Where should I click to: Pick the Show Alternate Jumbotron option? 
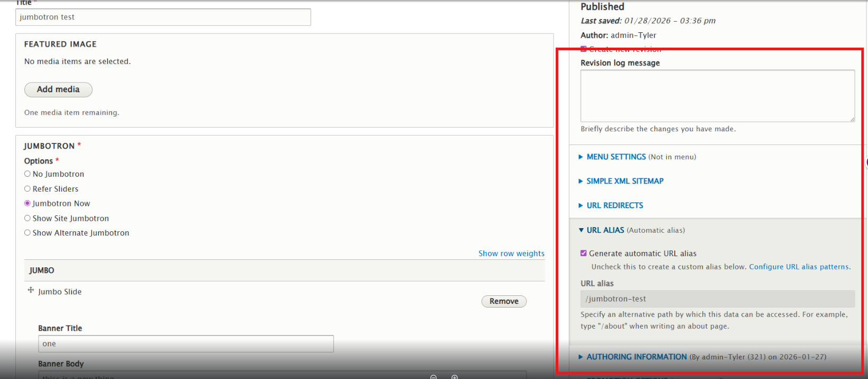coord(28,233)
